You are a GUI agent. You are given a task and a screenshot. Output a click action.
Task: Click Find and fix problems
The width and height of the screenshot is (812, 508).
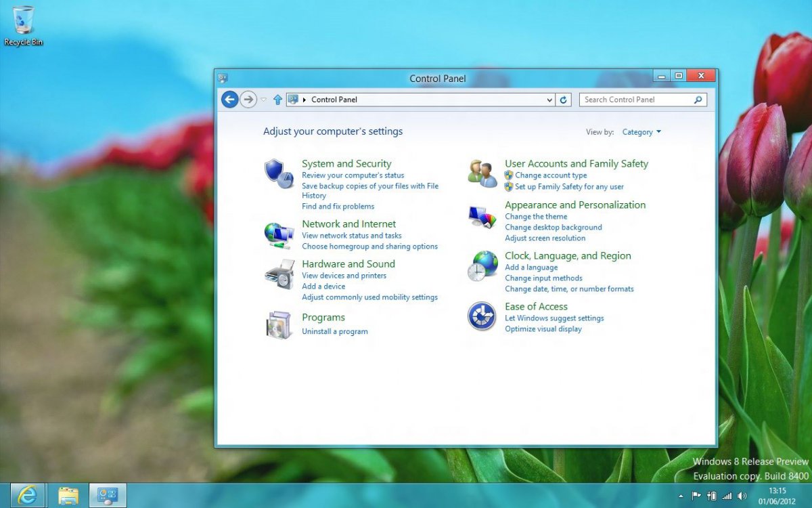click(338, 207)
